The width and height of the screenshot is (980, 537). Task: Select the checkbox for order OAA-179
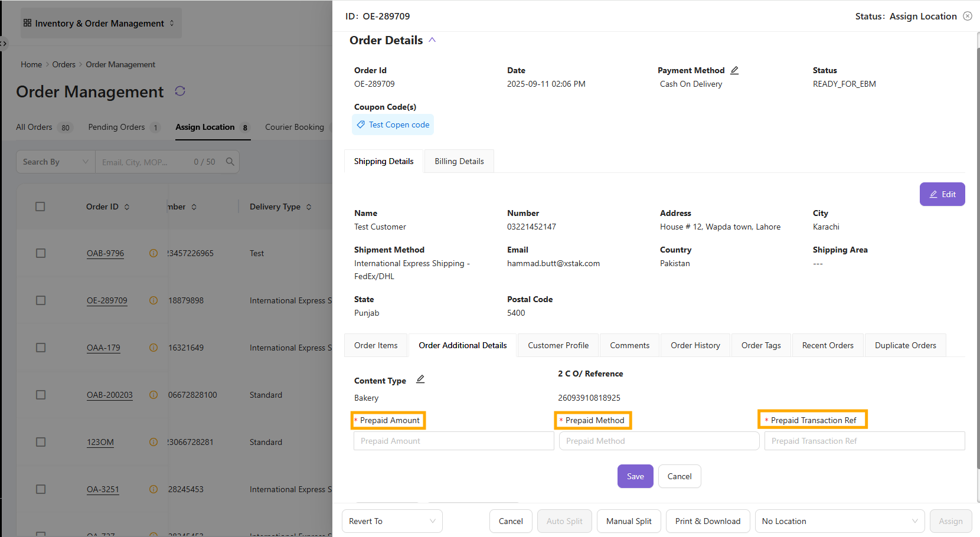point(41,348)
